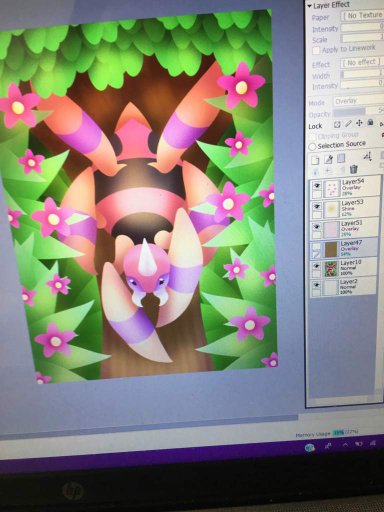This screenshot has height=512, width=384.
Task: Toggle the lock painting pencil icon
Action: pos(348,124)
